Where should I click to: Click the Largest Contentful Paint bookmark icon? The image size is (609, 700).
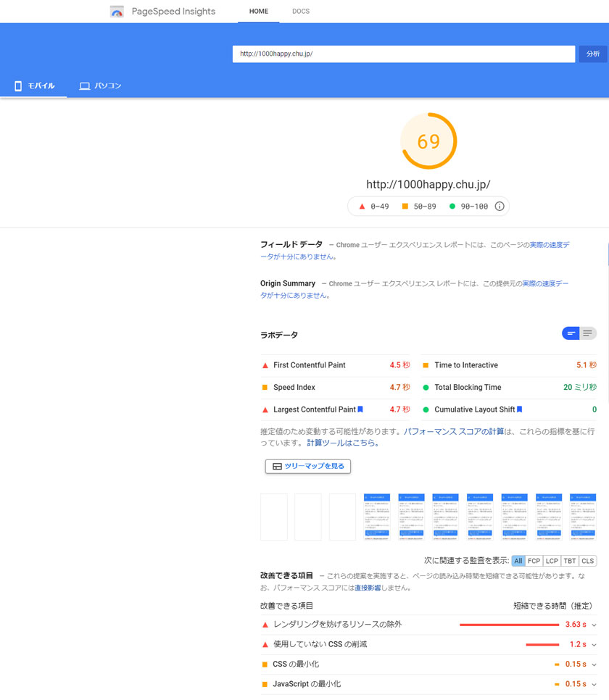click(x=360, y=409)
